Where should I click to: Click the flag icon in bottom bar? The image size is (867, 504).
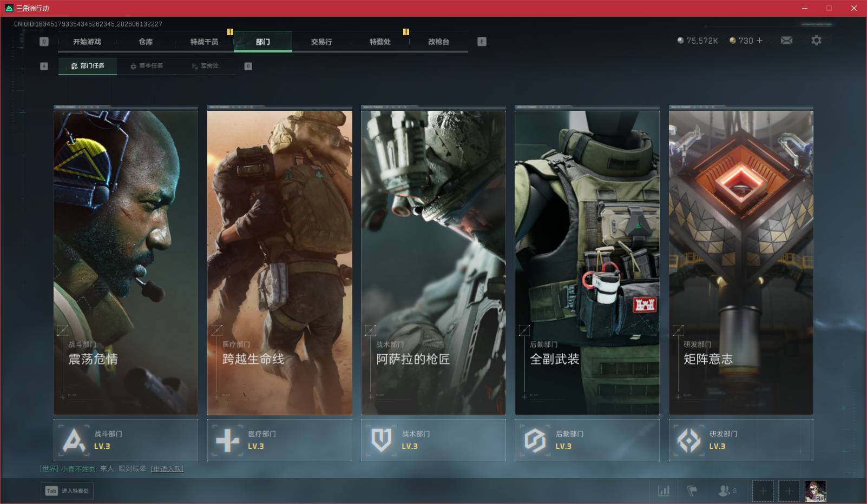692,490
